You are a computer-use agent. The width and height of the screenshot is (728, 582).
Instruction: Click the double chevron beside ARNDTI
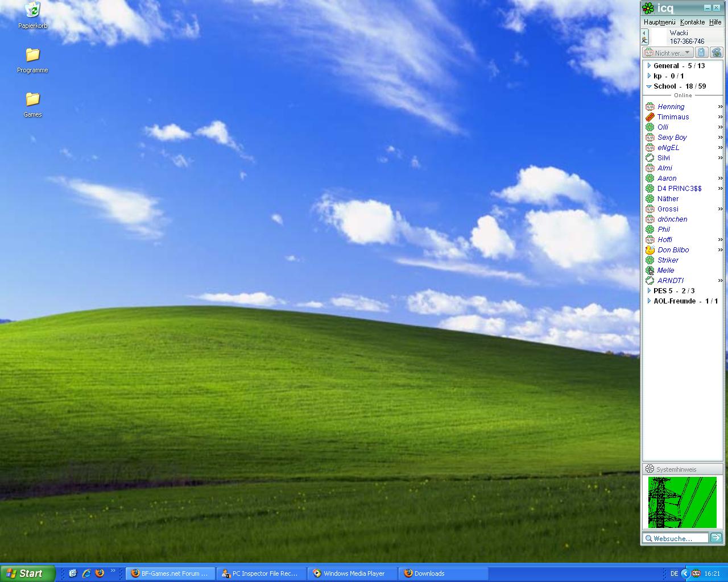[x=720, y=281]
